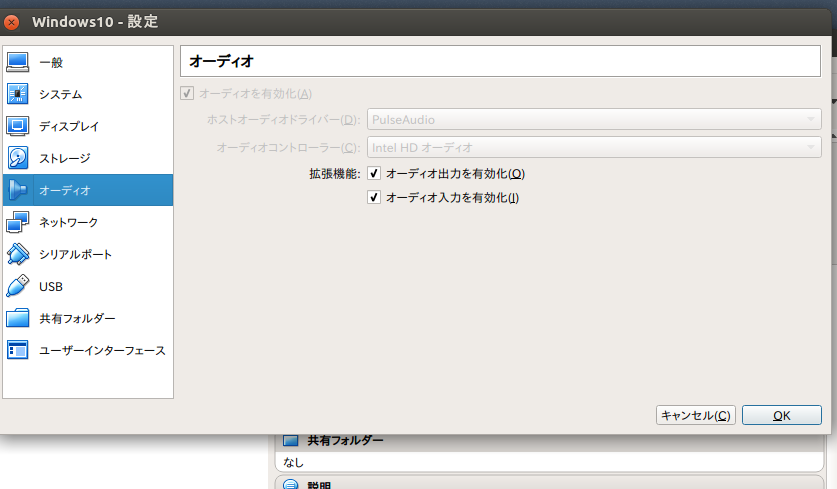
Task: Click the なし text in background window
Action: pyautogui.click(x=293, y=462)
